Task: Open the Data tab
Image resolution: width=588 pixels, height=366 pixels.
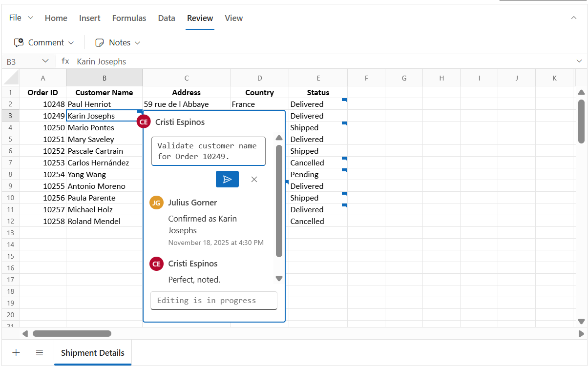Action: click(x=167, y=18)
